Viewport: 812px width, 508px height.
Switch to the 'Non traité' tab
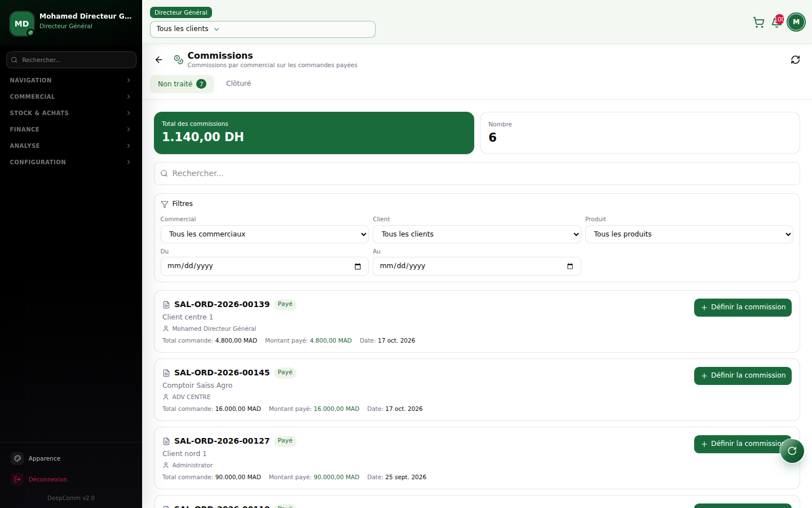[x=182, y=84]
